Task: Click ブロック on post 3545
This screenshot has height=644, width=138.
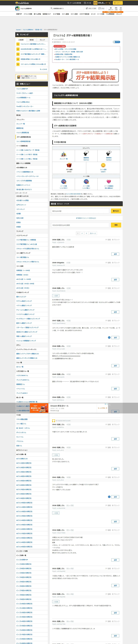Action: point(116,374)
